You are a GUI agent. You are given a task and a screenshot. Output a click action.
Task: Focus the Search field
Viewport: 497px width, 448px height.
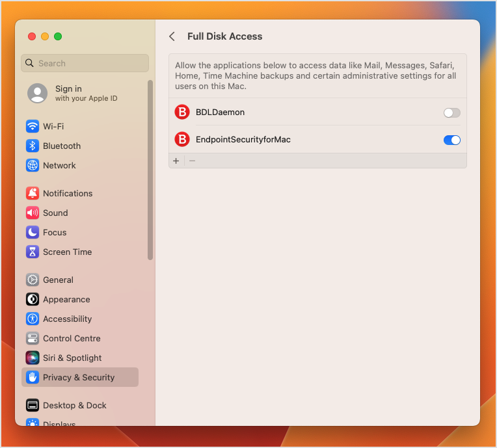(x=85, y=63)
